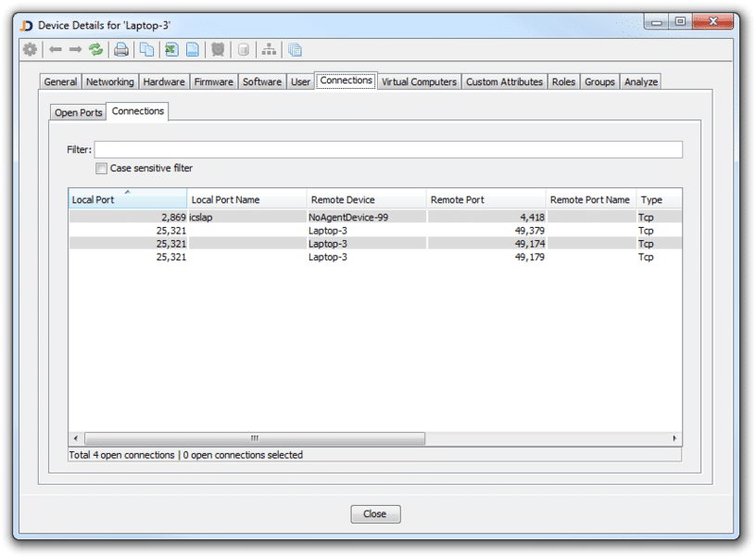Click the Remote Device column header
The image size is (756, 556).
(x=366, y=199)
